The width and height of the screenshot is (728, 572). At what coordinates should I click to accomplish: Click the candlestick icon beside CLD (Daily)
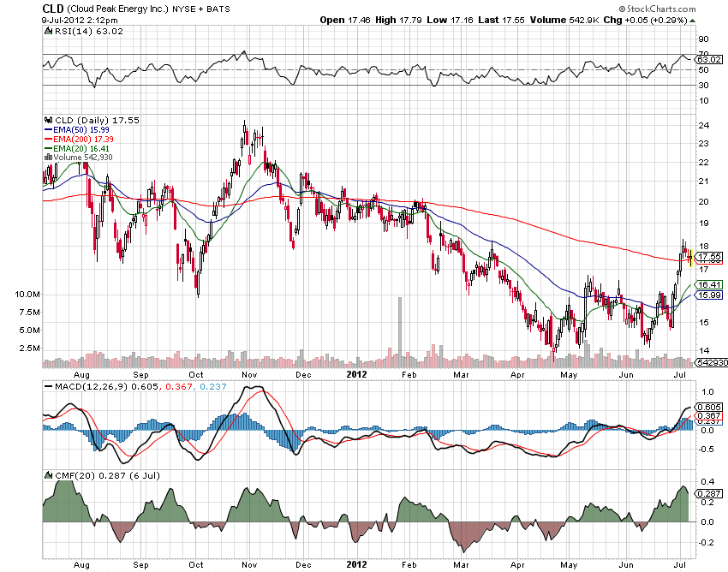[48, 120]
